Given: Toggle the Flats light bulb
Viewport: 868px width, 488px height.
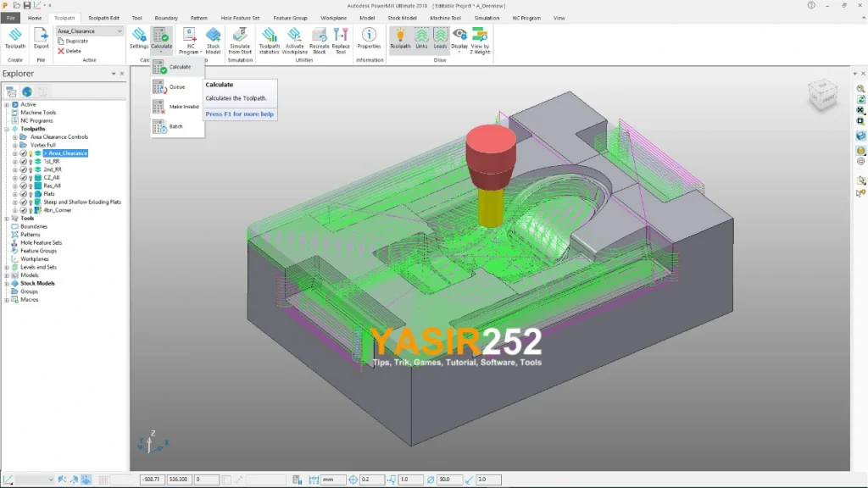Looking at the screenshot, I should click(x=31, y=194).
